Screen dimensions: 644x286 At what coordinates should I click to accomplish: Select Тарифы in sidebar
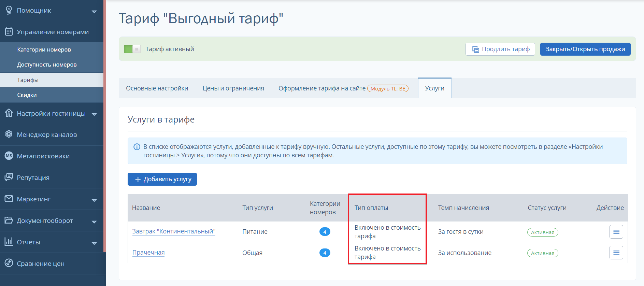tap(52, 80)
